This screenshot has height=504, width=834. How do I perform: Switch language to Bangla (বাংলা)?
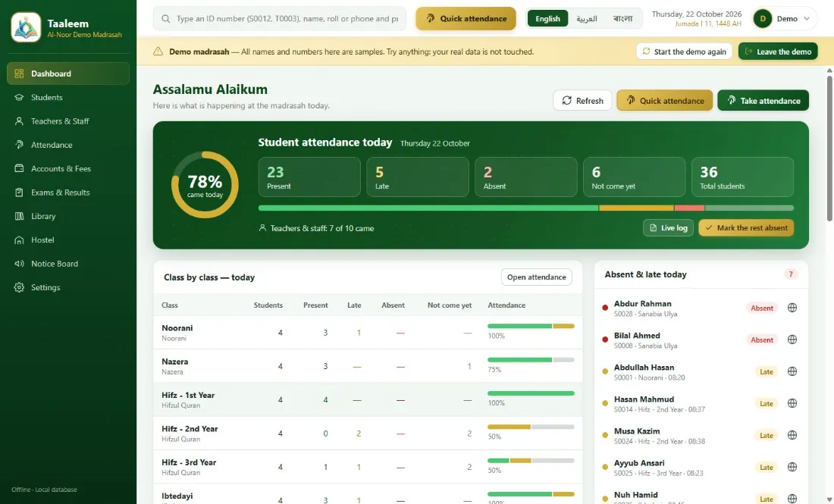pyautogui.click(x=622, y=19)
